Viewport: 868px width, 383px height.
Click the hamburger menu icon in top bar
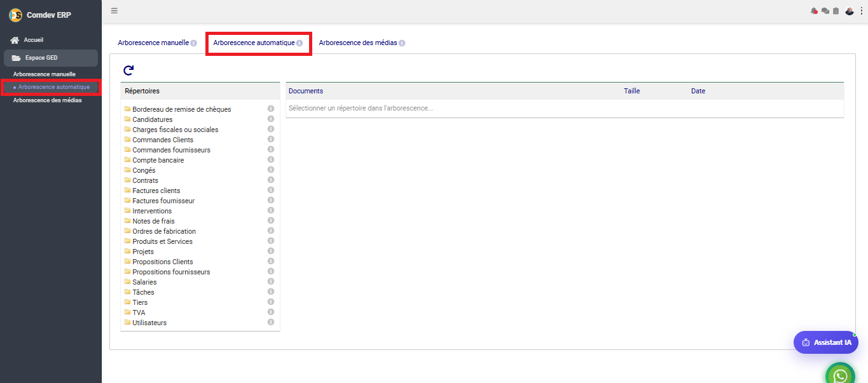pyautogui.click(x=114, y=10)
